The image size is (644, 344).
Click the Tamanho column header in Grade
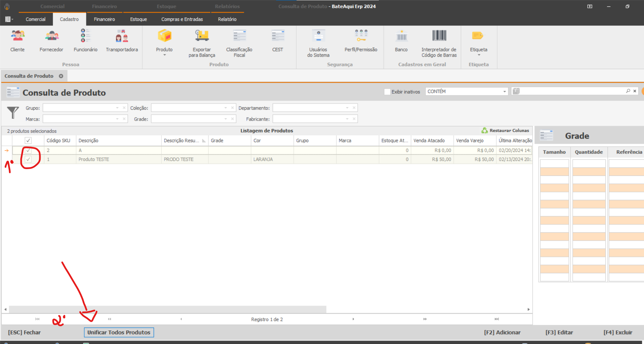click(554, 152)
